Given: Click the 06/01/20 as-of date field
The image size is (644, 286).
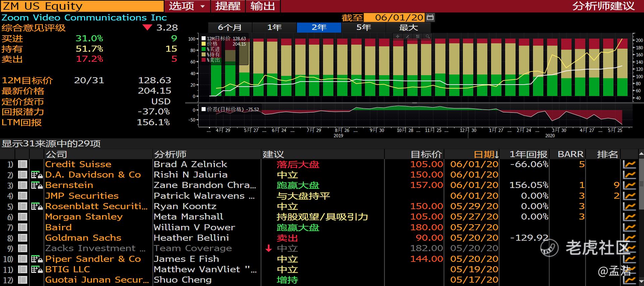Looking at the screenshot, I should pos(394,17).
